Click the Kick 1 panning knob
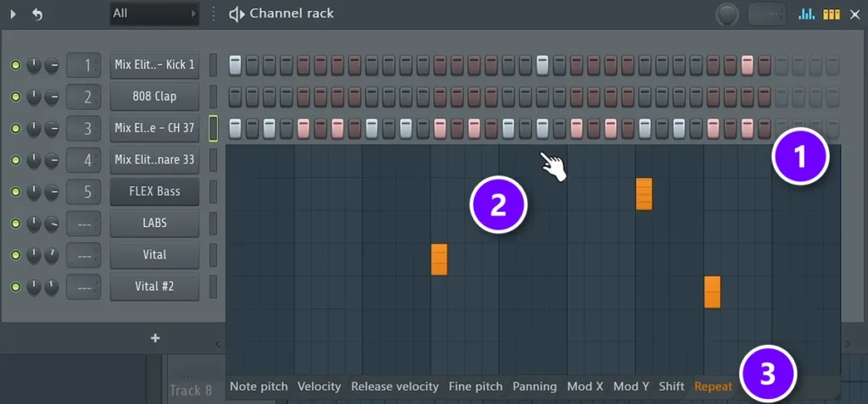This screenshot has height=404, width=868. (34, 65)
